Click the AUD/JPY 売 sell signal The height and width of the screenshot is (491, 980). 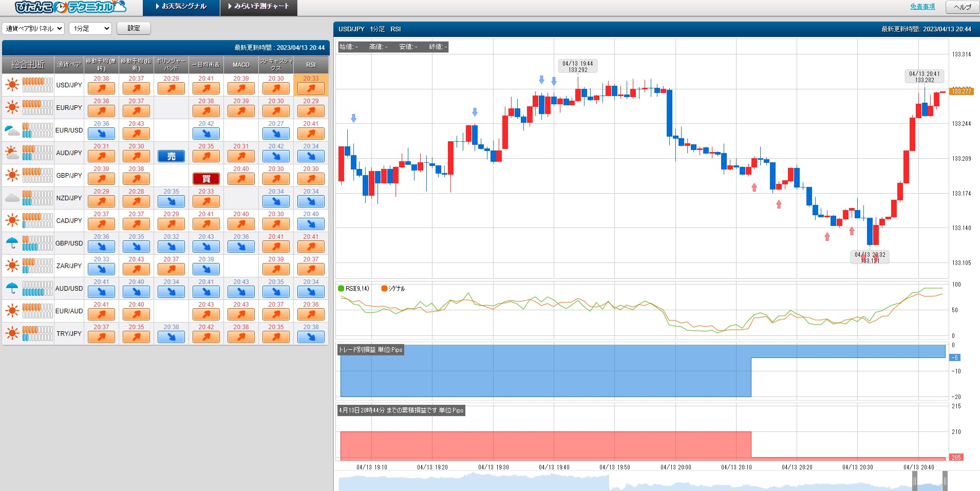(x=171, y=156)
